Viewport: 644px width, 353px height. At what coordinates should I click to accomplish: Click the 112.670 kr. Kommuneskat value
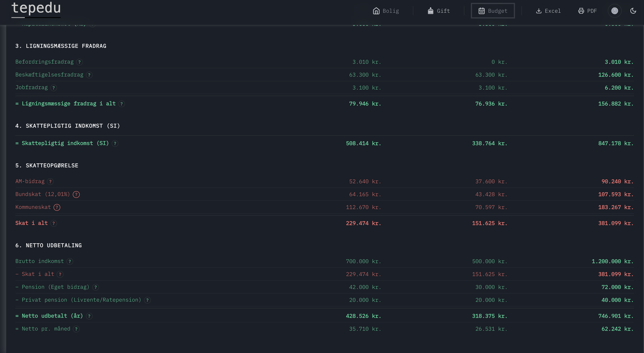363,207
